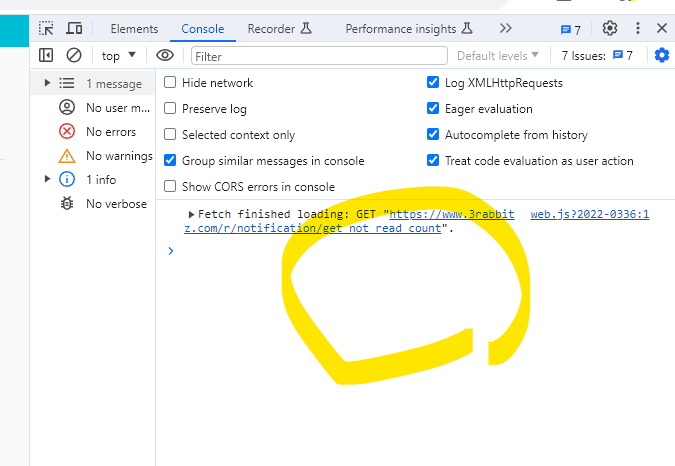Screen dimensions: 675x466
Task: Uncheck Treat code evaluation as user action
Action: 433,160
